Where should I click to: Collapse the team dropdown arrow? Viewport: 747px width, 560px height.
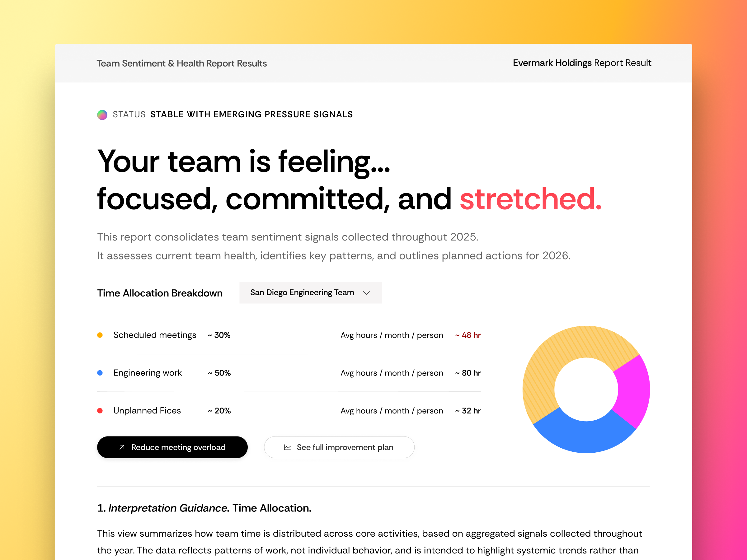(367, 293)
